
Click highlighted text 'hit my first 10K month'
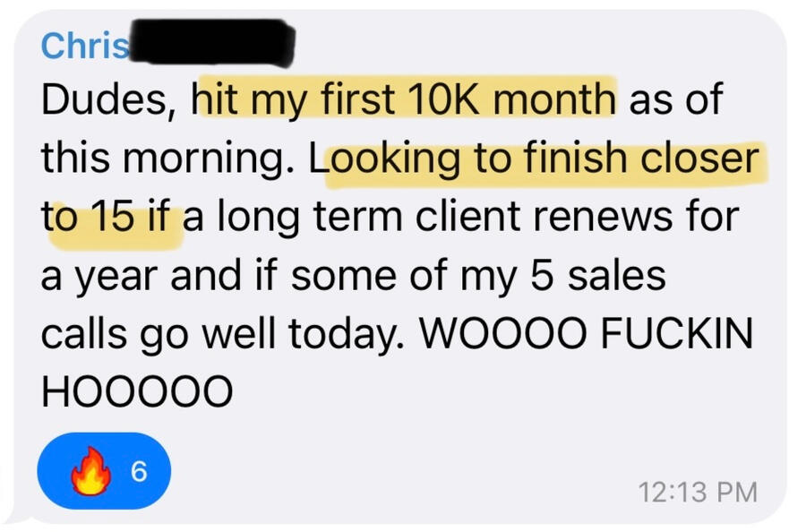point(407,99)
